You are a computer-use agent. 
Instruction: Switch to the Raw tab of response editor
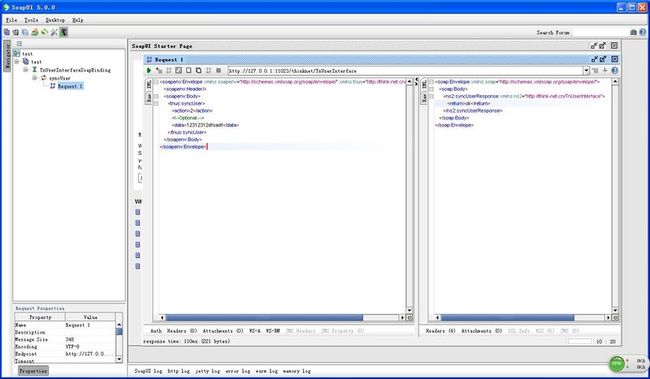(x=424, y=98)
